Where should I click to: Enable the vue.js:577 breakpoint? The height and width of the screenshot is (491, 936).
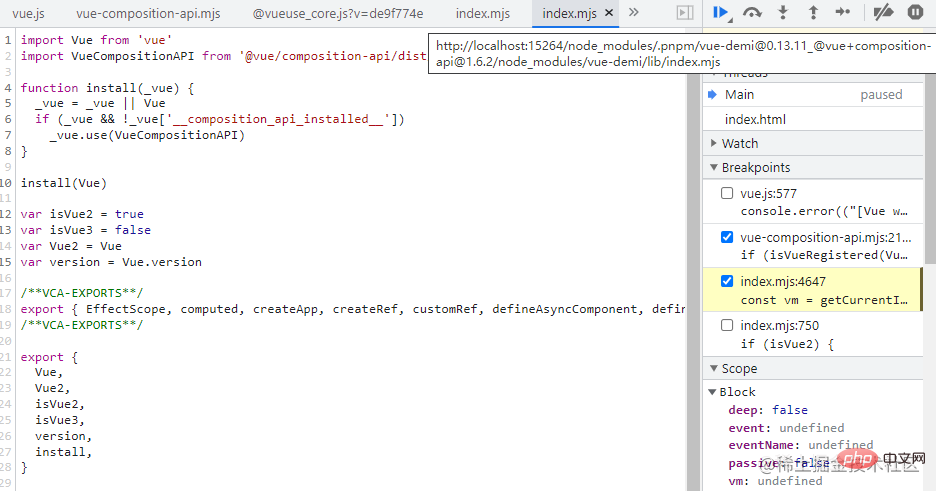coord(726,193)
